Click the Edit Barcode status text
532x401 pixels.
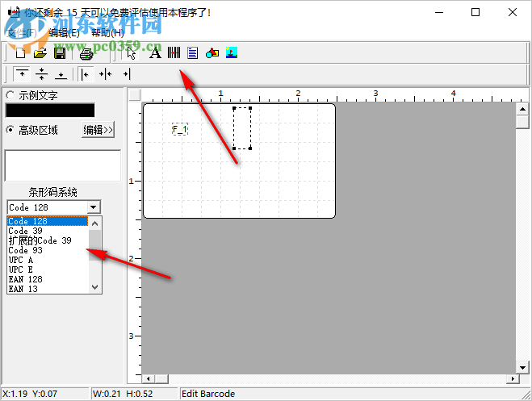point(208,394)
